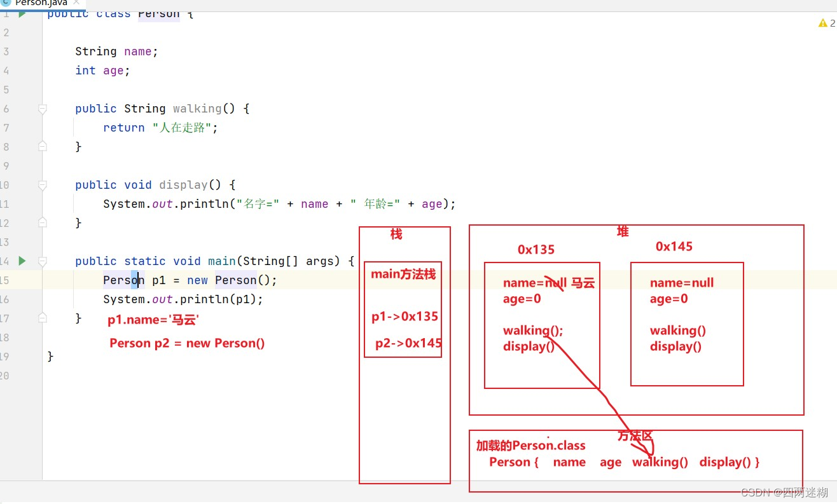Click variable 'p1' in the new Person() line

click(x=159, y=280)
